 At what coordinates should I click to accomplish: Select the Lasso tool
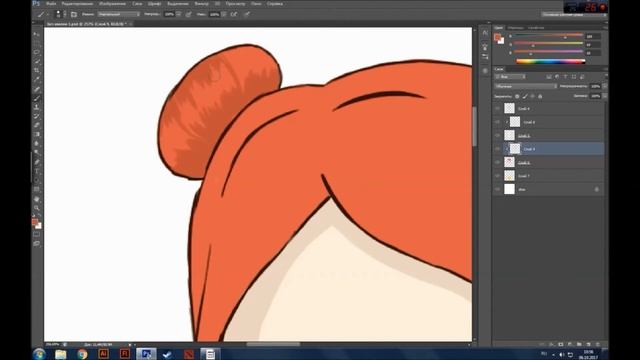tap(37, 52)
